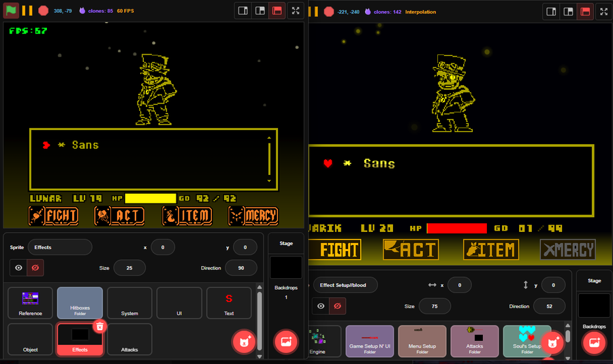Select the Text sprite
The width and height of the screenshot is (613, 364).
[x=229, y=303]
